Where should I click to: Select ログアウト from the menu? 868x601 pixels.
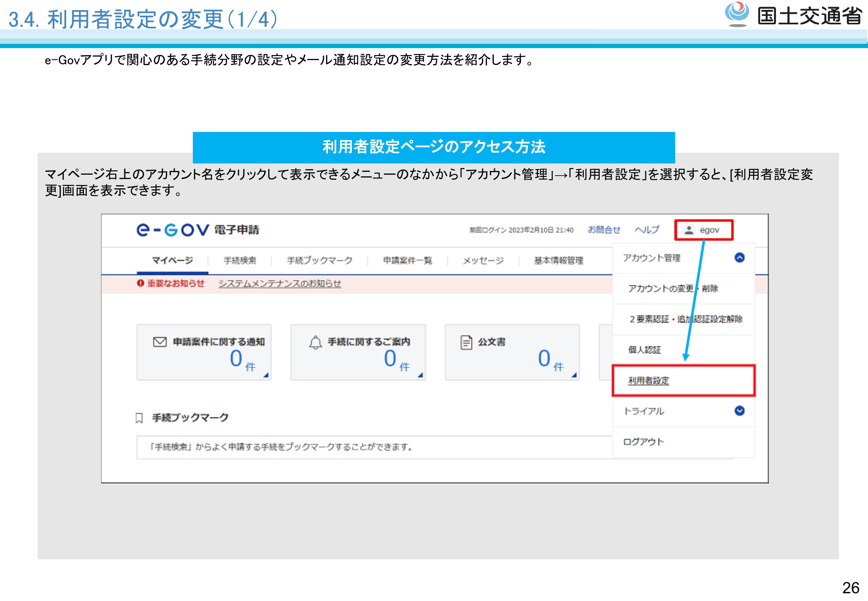click(x=643, y=442)
